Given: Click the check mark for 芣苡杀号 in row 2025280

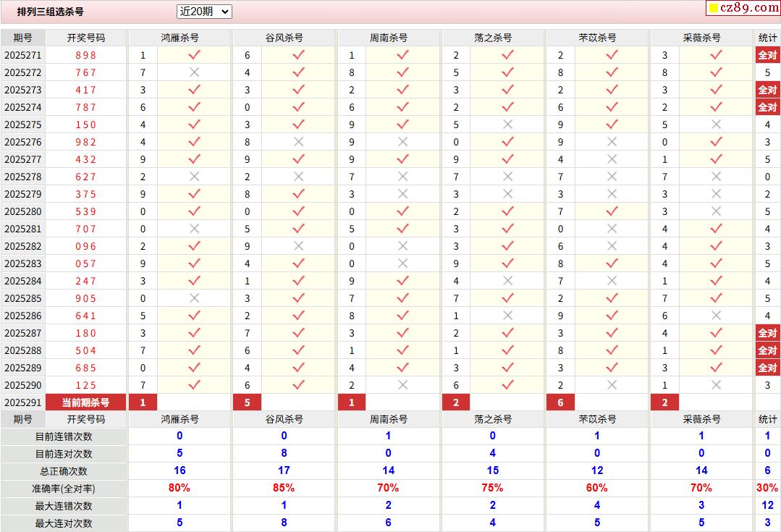Looking at the screenshot, I should tap(612, 211).
